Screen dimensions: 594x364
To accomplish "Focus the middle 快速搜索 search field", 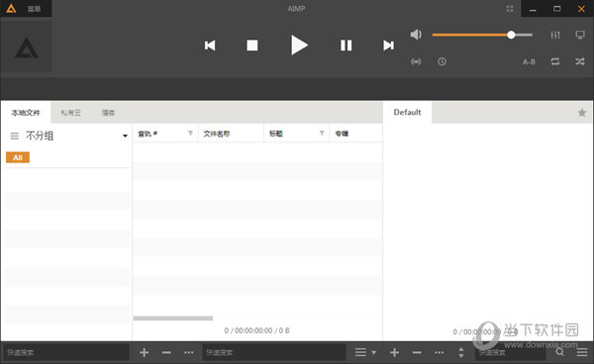I will (x=274, y=353).
